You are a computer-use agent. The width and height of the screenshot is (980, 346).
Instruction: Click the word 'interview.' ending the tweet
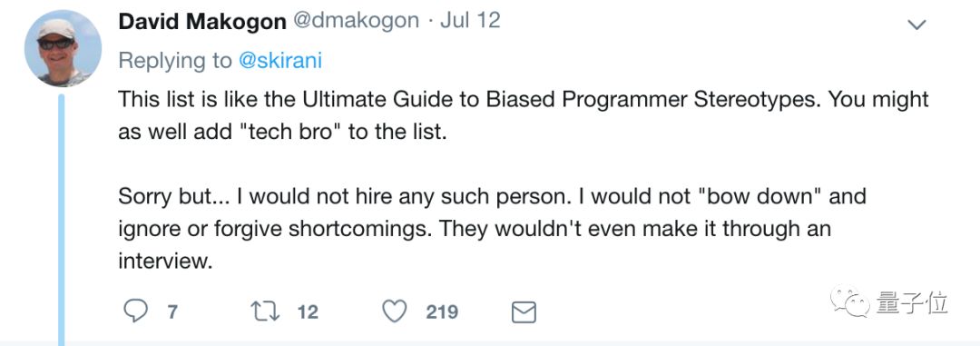point(166,261)
